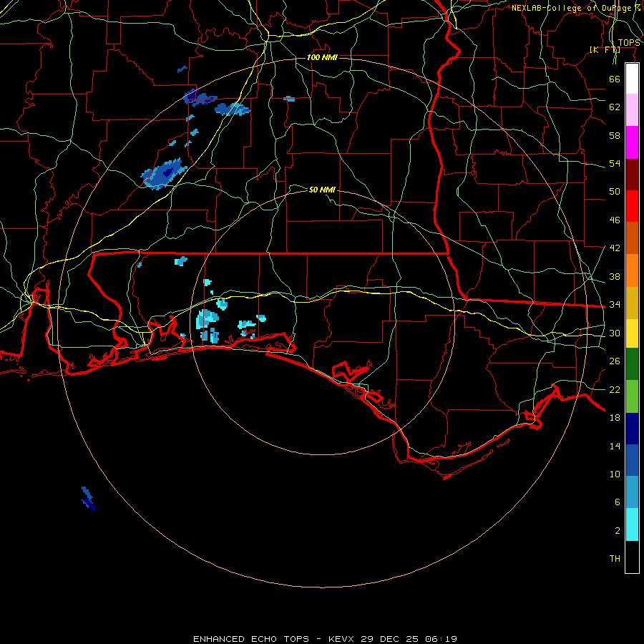Click the legend value 62
Image resolution: width=644 pixels, height=644 pixels.
coord(615,107)
